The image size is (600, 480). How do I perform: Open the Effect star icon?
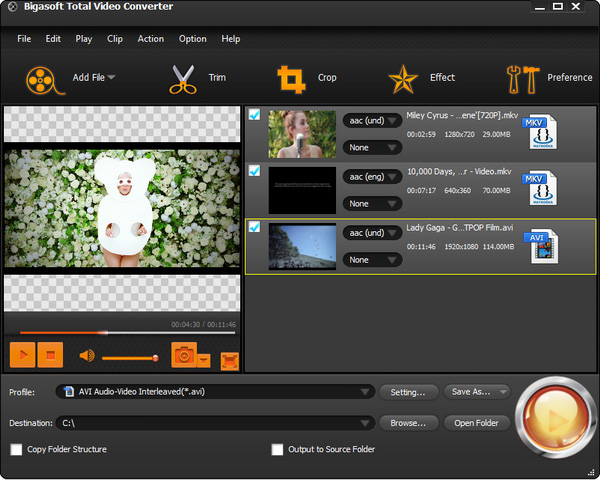[403, 79]
